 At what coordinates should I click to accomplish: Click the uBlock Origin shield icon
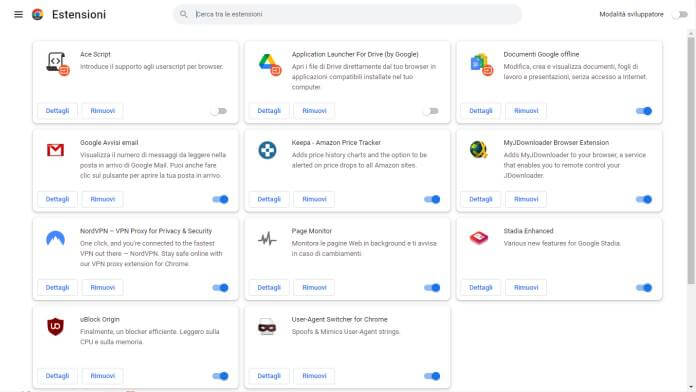tap(55, 327)
